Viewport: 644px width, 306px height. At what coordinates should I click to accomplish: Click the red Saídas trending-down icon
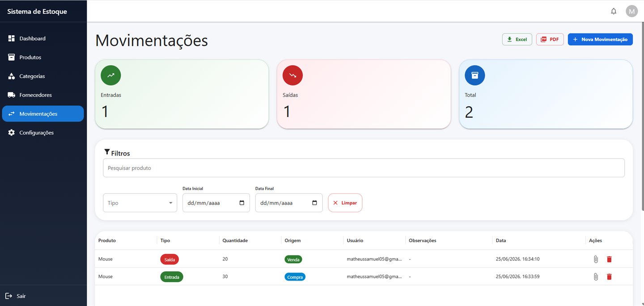[292, 75]
